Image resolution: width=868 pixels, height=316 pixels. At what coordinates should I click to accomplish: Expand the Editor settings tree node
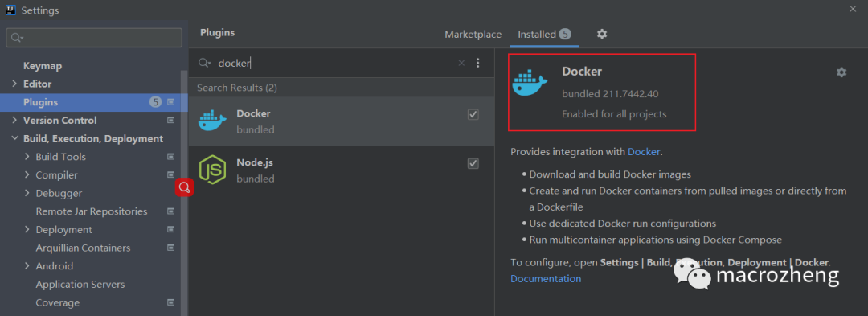click(14, 84)
